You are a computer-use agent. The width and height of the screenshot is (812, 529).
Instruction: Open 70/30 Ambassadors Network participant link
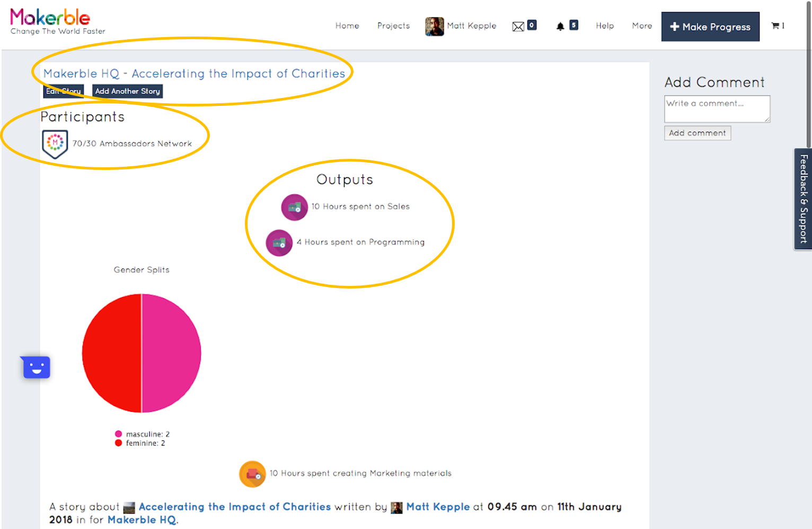tap(132, 144)
